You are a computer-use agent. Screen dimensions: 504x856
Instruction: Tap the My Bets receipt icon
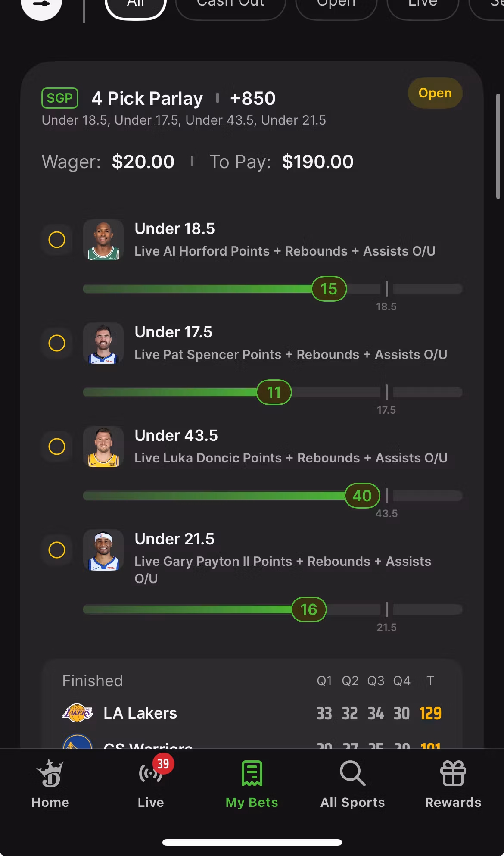pos(252,773)
